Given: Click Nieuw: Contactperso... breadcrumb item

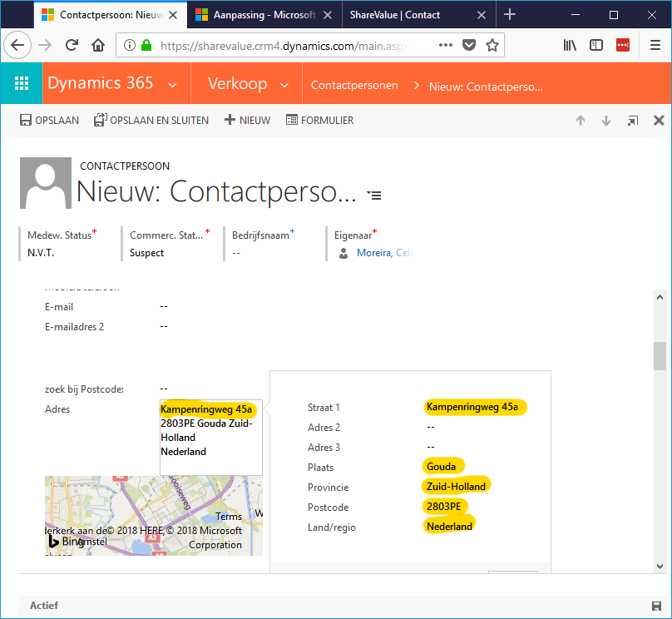Looking at the screenshot, I should pyautogui.click(x=486, y=87).
